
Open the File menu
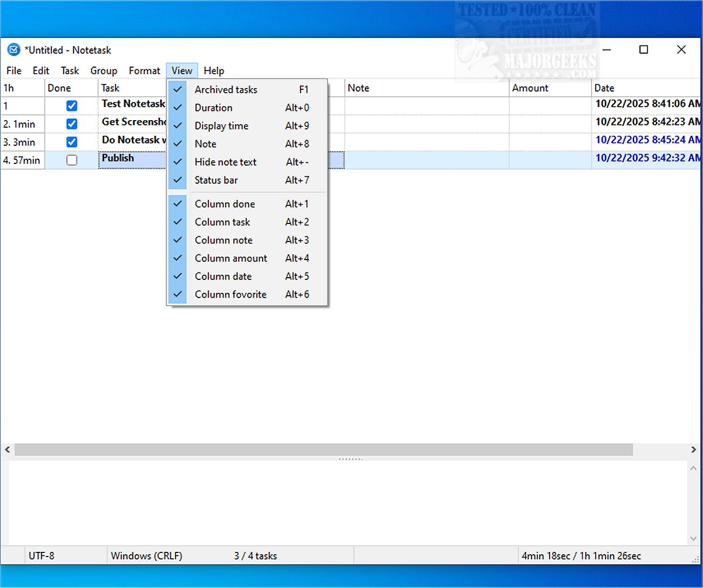[x=14, y=71]
